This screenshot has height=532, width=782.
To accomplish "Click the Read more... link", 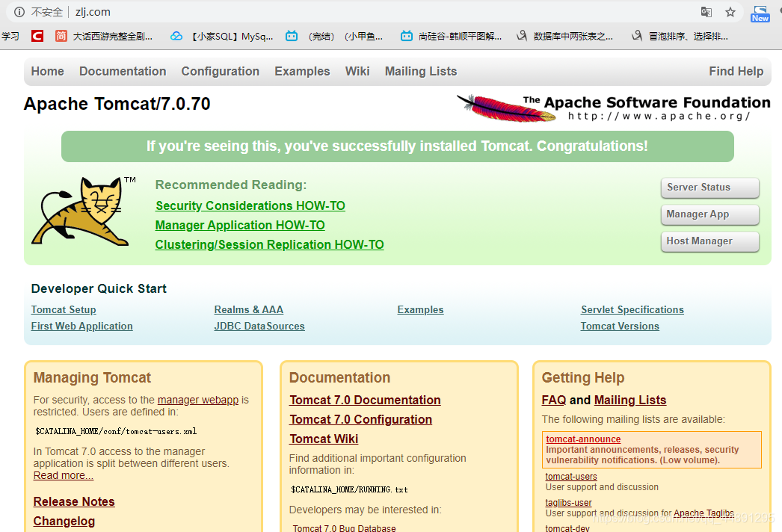I will tap(64, 476).
